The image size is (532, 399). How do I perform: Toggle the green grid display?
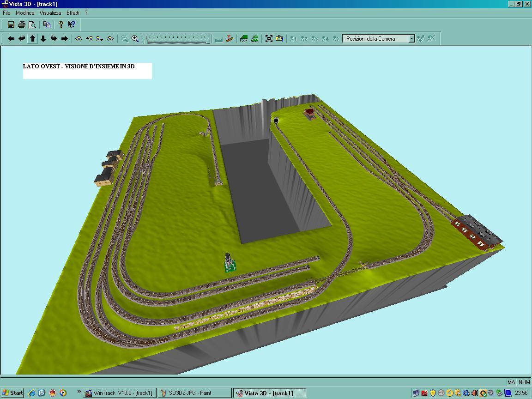254,39
